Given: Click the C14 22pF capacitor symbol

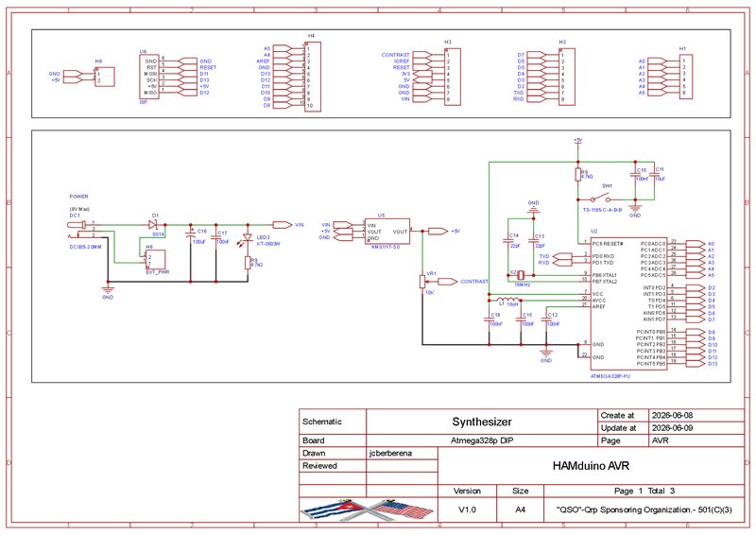Looking at the screenshot, I should 507,240.
